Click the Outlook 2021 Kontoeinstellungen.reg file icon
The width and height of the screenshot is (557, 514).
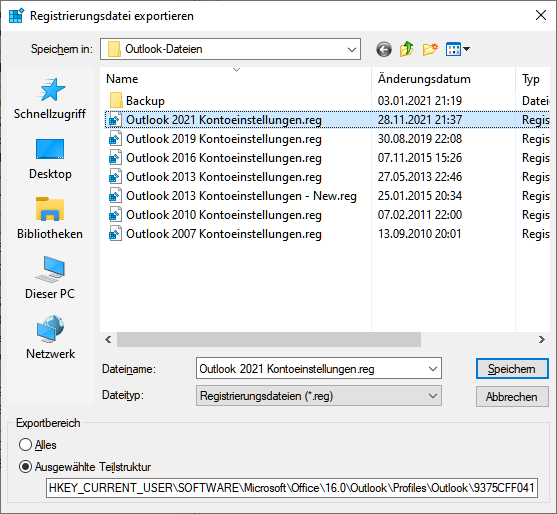pyautogui.click(x=115, y=120)
